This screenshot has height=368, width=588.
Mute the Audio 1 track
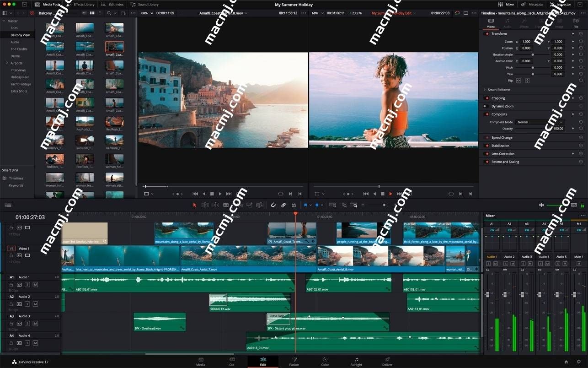coord(35,285)
